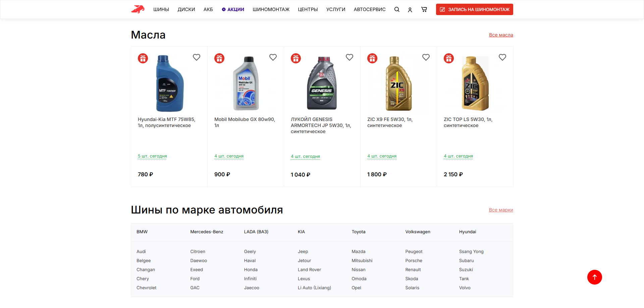Open Li Auto (Lixiang) brand link
644x308 pixels.
314,288
